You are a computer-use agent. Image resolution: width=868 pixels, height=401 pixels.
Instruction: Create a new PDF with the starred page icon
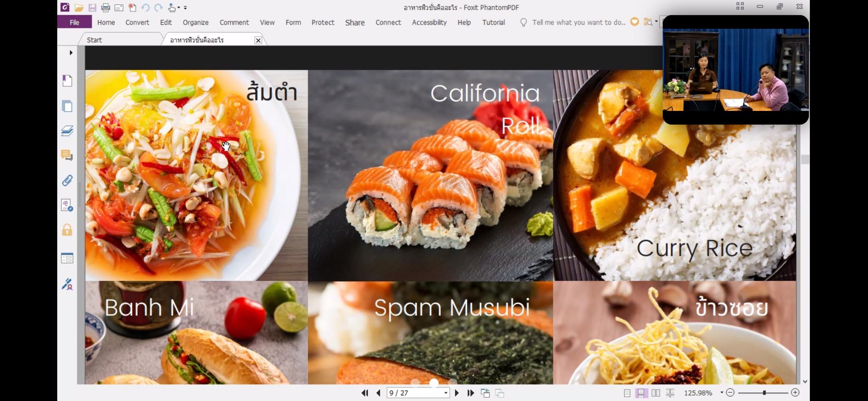(132, 7)
